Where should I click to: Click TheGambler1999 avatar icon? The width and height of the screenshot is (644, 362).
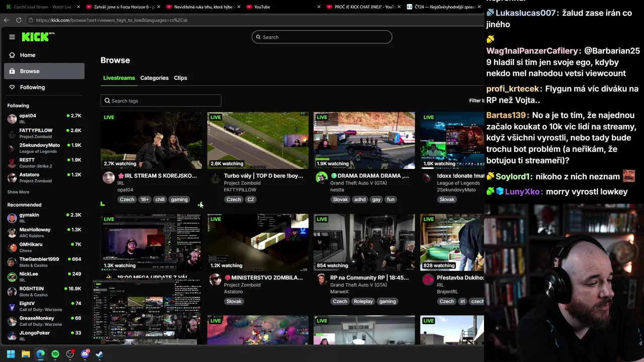click(12, 262)
